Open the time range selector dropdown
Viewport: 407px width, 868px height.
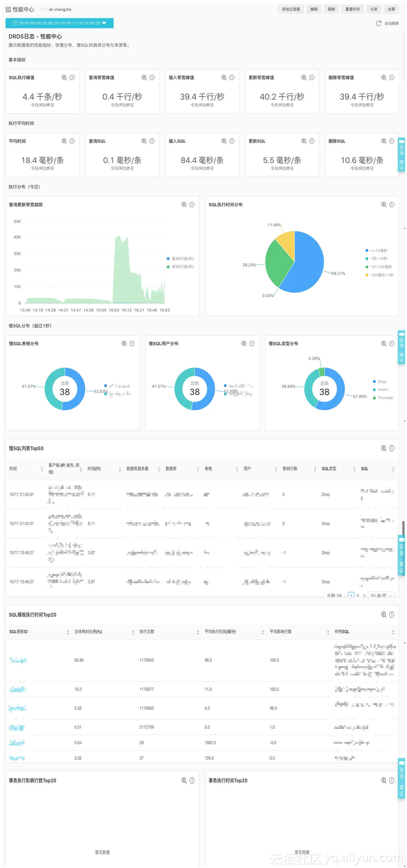59,23
